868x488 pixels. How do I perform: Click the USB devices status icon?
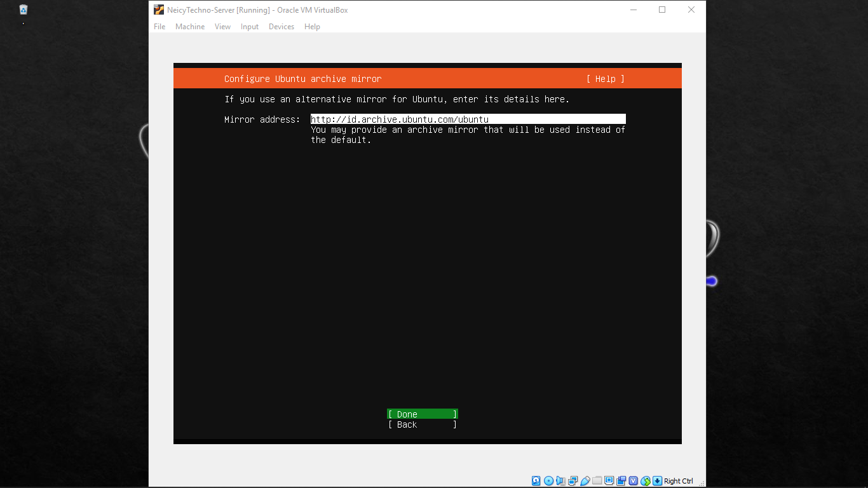[x=585, y=481]
